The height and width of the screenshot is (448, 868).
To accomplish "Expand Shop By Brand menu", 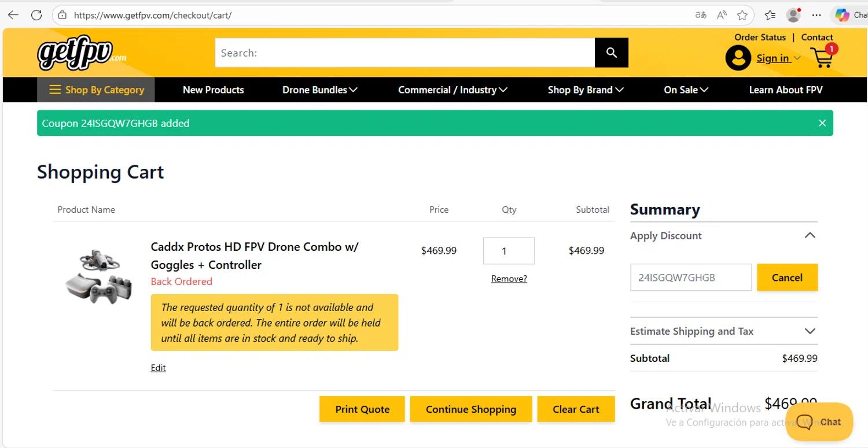I will (x=586, y=90).
